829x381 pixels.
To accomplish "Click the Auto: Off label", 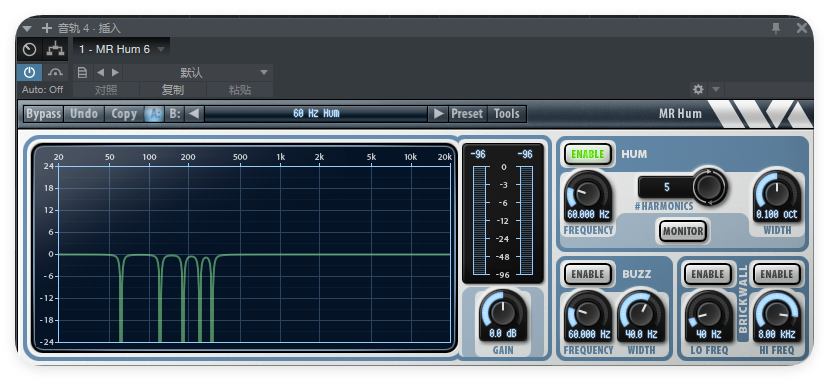I will point(43,90).
